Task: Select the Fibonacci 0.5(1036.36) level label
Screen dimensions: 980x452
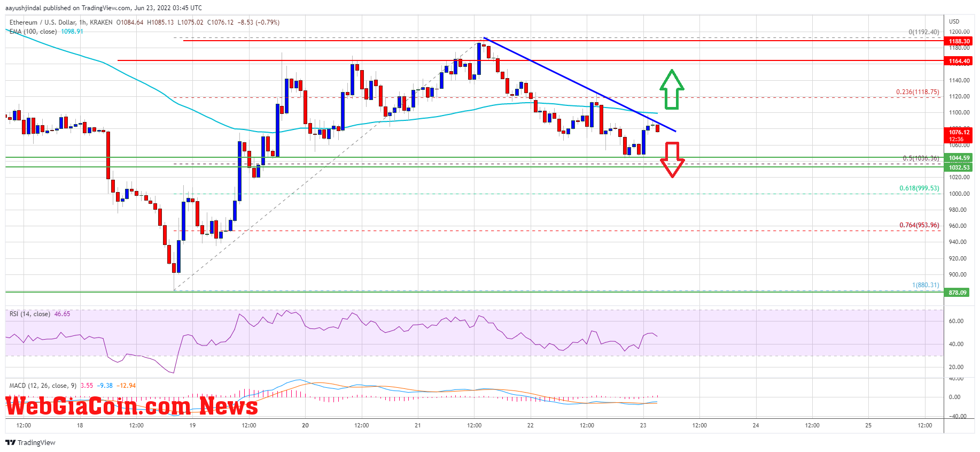Action: click(921, 158)
